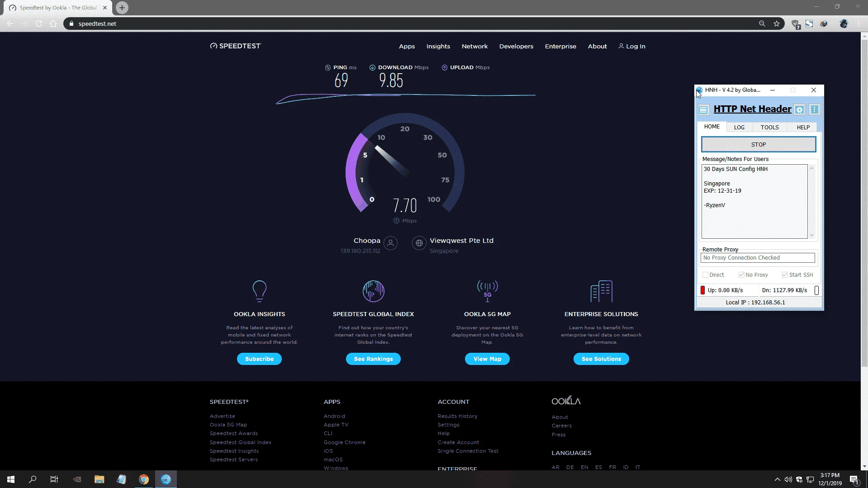Click the Choopa user profile icon
This screenshot has height=488, width=868.
[390, 243]
